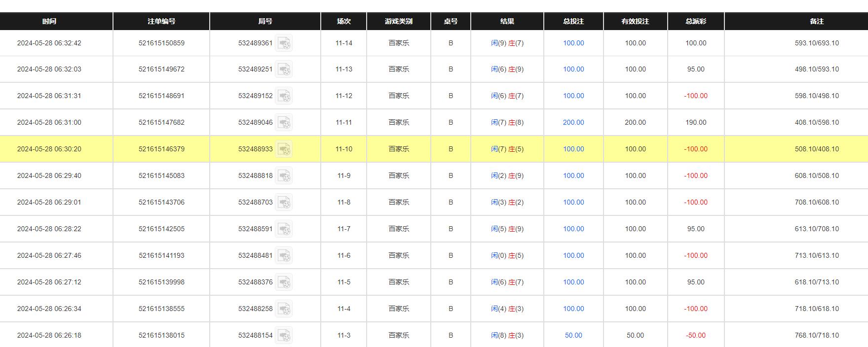This screenshot has width=868, height=347.
Task: Click total bet 100.00 for session 11-14
Action: pyautogui.click(x=573, y=43)
